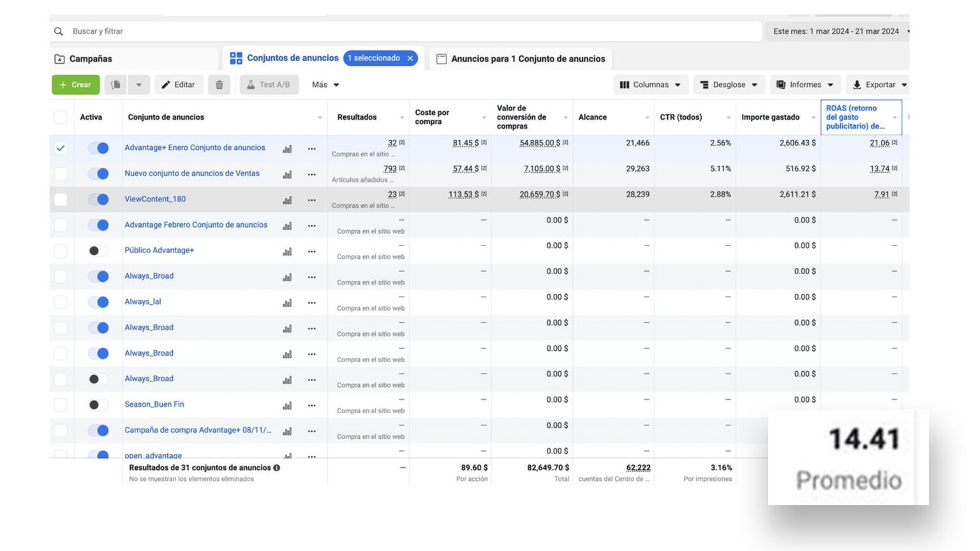The height and width of the screenshot is (551, 980).
Task: Open the Desglose dropdown
Action: click(x=729, y=84)
